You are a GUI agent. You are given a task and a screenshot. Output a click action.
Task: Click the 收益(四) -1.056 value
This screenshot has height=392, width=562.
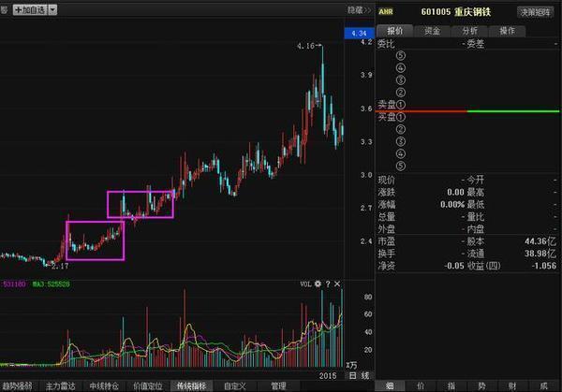pyautogui.click(x=544, y=266)
